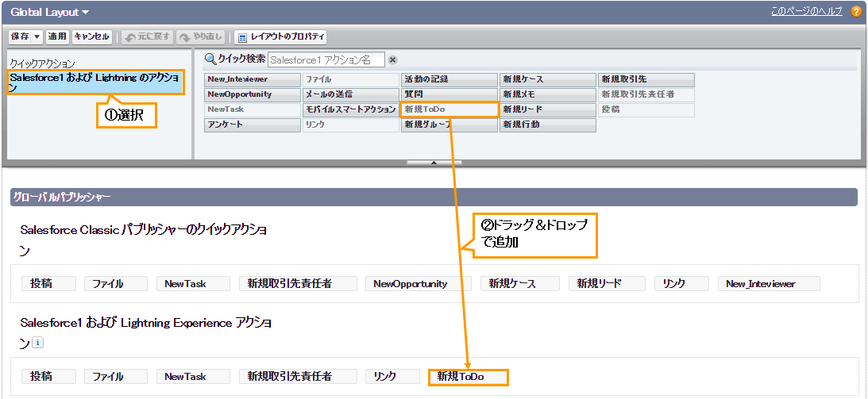The height and width of the screenshot is (399, 868).
Task: Click the 保存 button
Action: [21, 37]
